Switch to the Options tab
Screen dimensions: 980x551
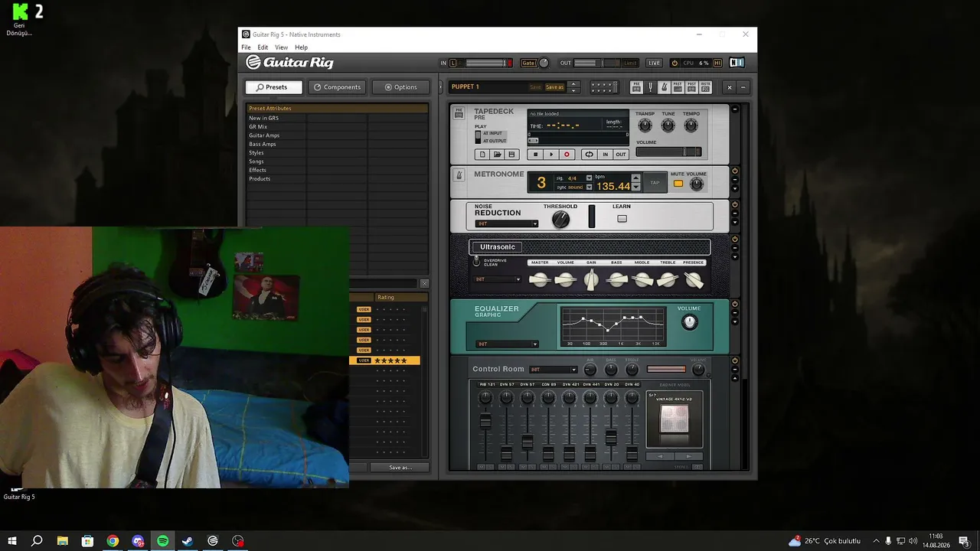coord(400,87)
